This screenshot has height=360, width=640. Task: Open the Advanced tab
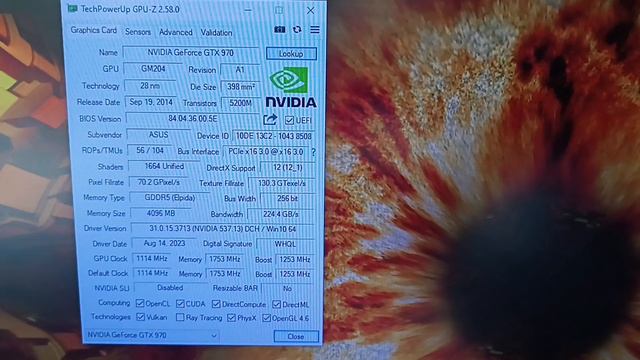(176, 32)
